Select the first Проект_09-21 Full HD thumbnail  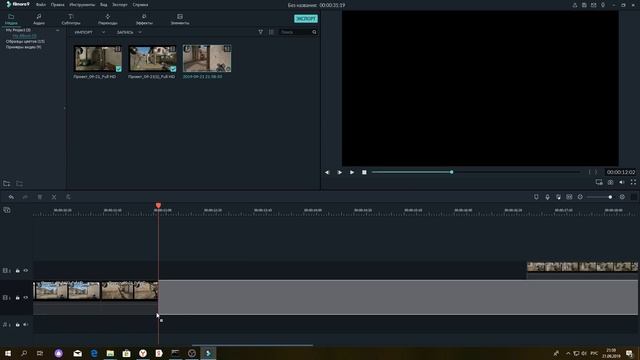click(x=98, y=59)
